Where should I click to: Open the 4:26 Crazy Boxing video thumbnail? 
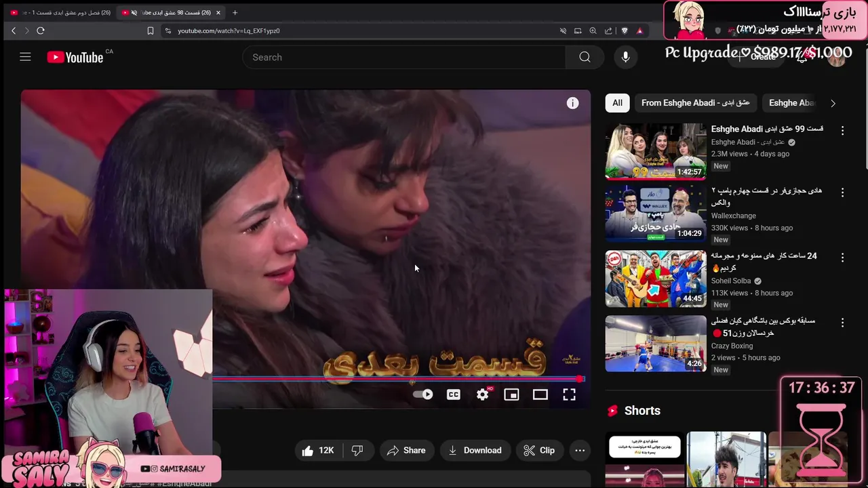pos(655,344)
